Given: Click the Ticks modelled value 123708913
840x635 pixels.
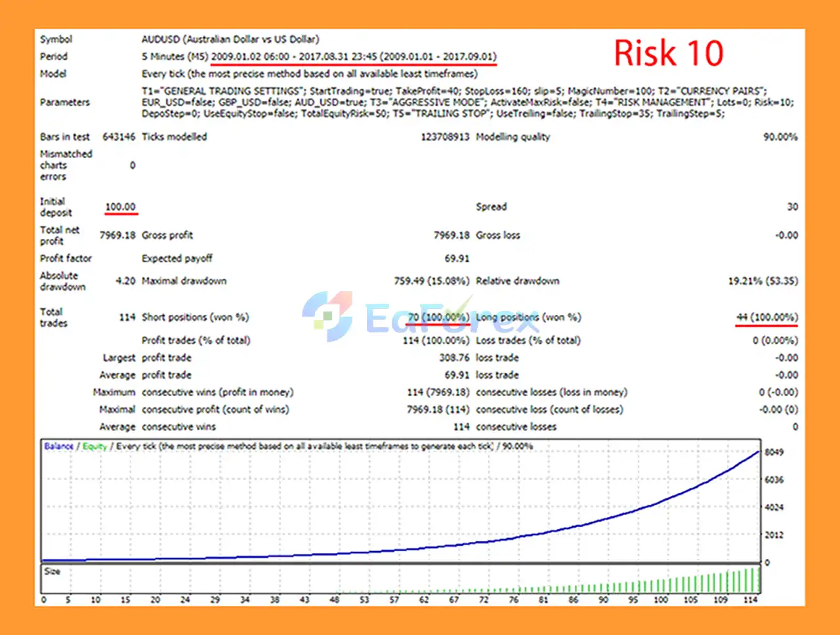Looking at the screenshot, I should click(x=445, y=137).
